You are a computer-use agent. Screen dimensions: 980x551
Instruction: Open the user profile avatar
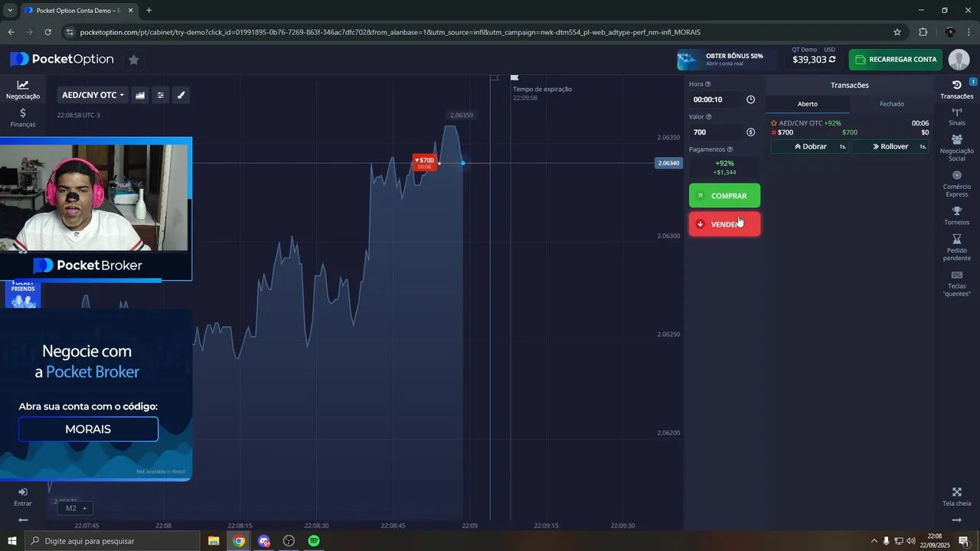(959, 60)
